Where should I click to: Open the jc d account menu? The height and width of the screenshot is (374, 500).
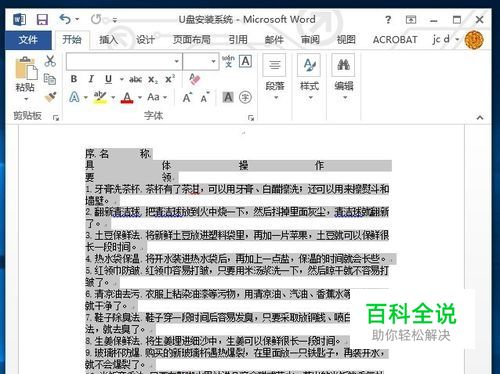445,40
